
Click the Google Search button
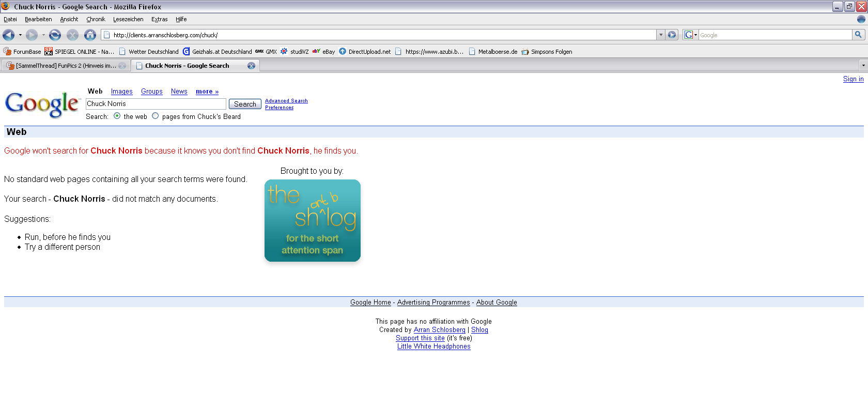coord(245,104)
